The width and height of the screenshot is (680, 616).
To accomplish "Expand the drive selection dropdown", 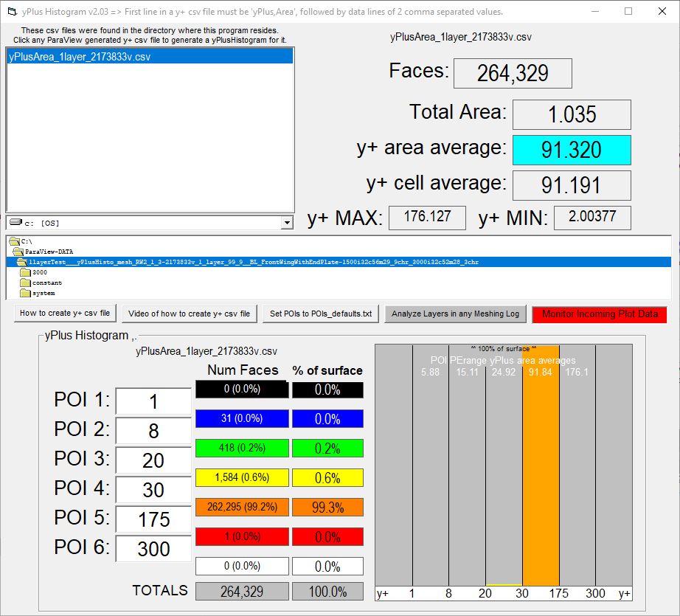I will coord(287,223).
